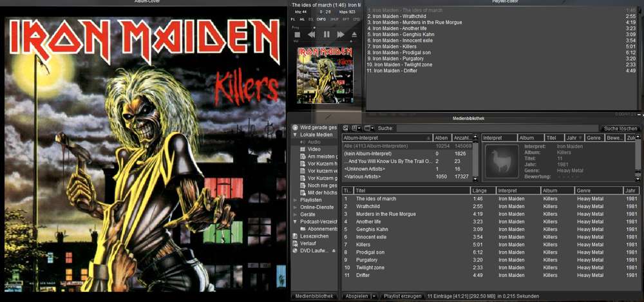Open the Verlauf history item
The height and width of the screenshot is (302, 644).
pos(309,243)
